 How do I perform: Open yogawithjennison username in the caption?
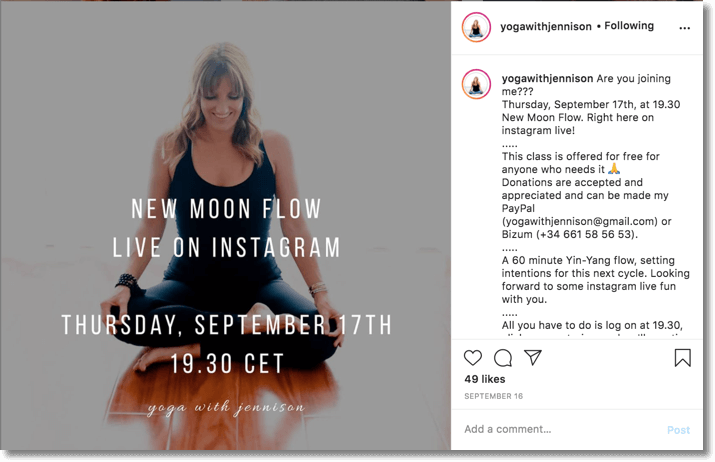click(x=547, y=78)
